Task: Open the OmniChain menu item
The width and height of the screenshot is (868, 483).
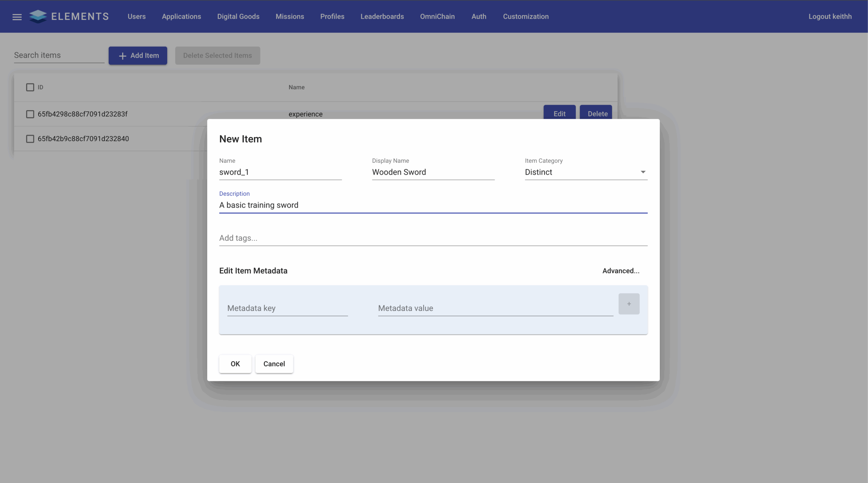Action: tap(437, 16)
